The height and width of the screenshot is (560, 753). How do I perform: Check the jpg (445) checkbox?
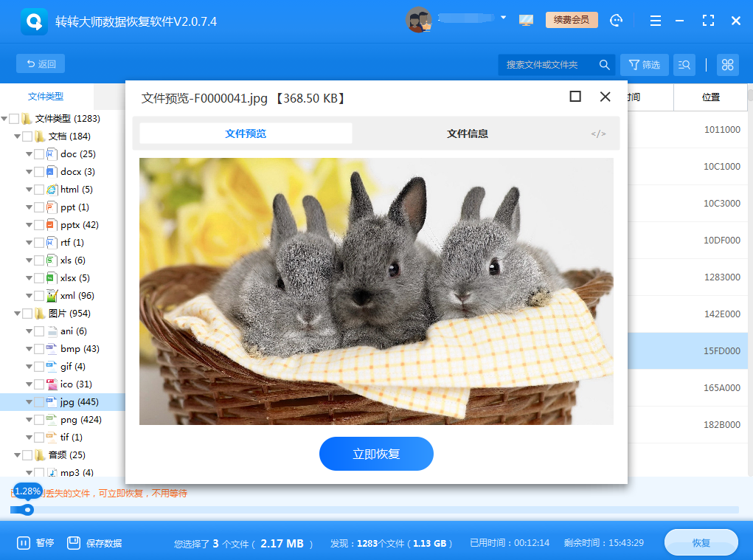(39, 402)
